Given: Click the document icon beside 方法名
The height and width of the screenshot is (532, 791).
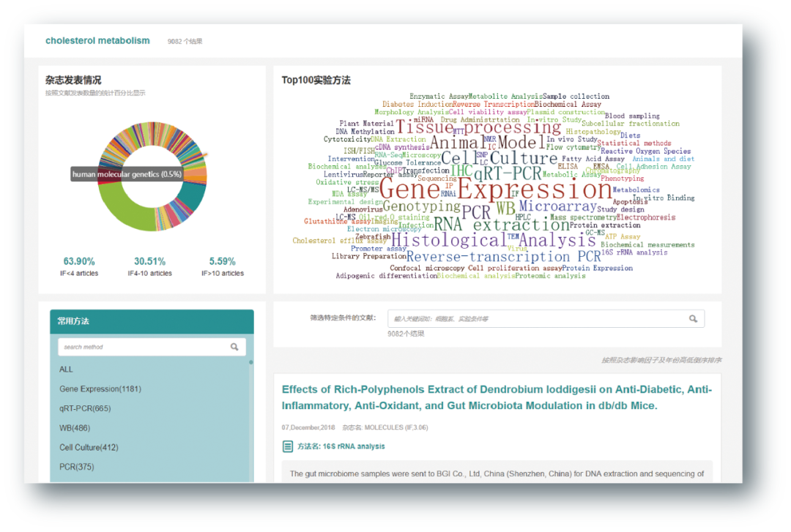Looking at the screenshot, I should (288, 446).
